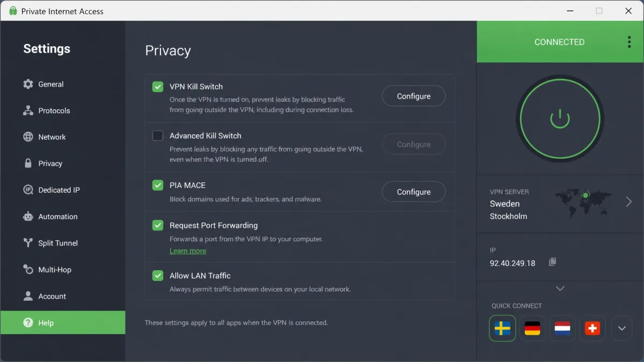644x362 pixels.
Task: Open the Network settings tab label
Action: pos(52,137)
